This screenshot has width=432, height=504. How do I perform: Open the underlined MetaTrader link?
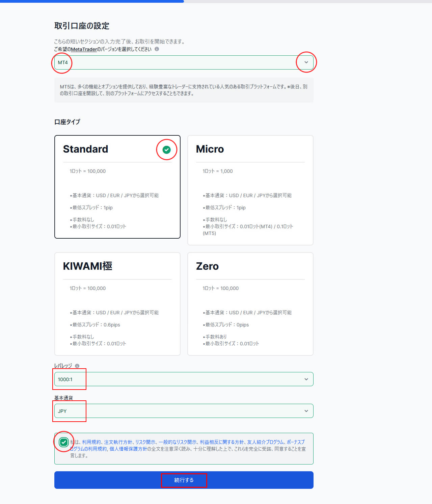point(84,49)
